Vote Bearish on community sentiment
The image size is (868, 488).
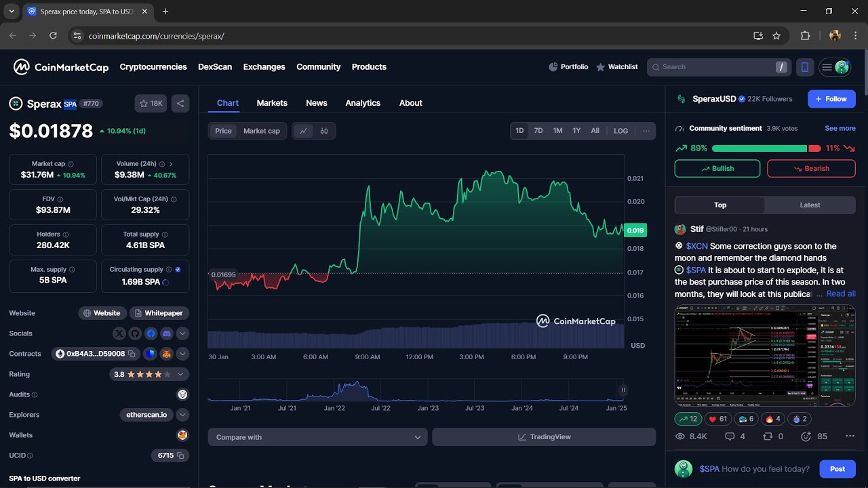pos(811,169)
